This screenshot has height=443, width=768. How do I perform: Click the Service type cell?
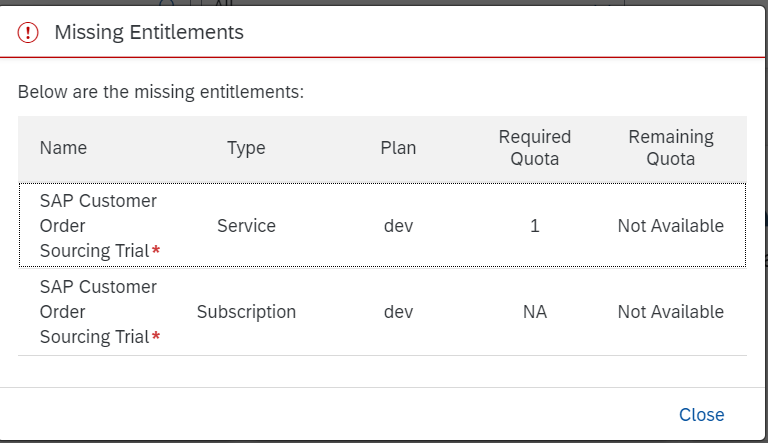(x=246, y=226)
